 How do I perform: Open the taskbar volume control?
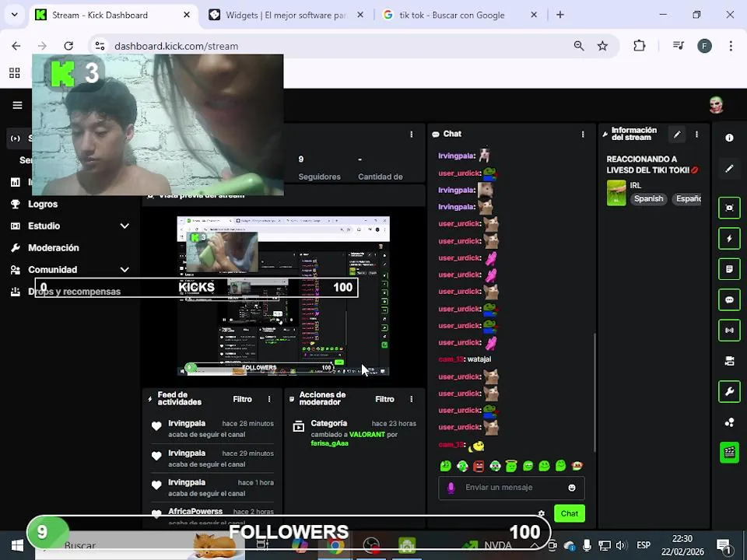point(621,546)
